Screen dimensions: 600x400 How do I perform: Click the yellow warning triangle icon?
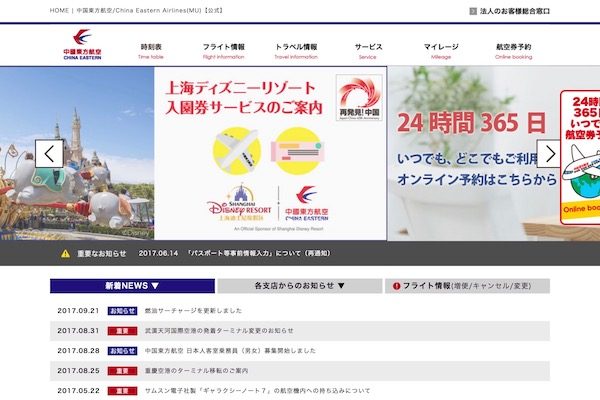point(65,253)
